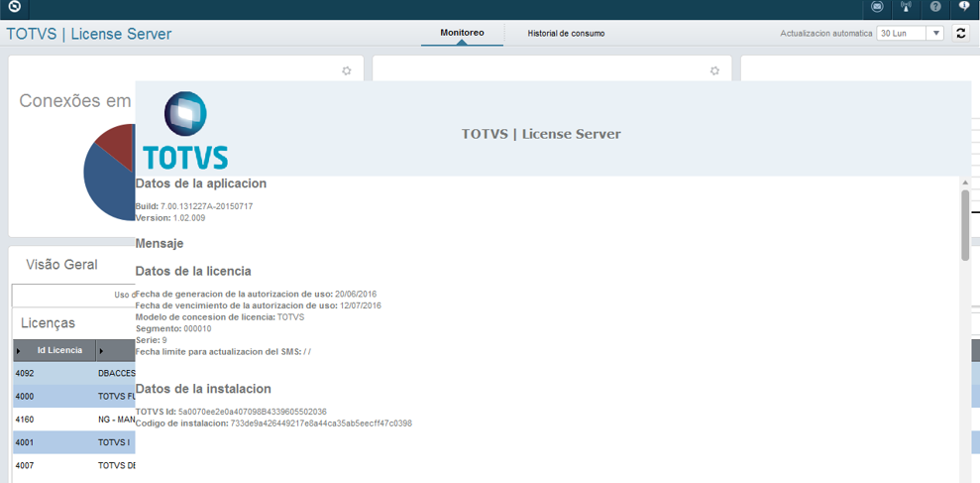Click the expiration date 12/07/2016
The image size is (980, 483).
360,305
